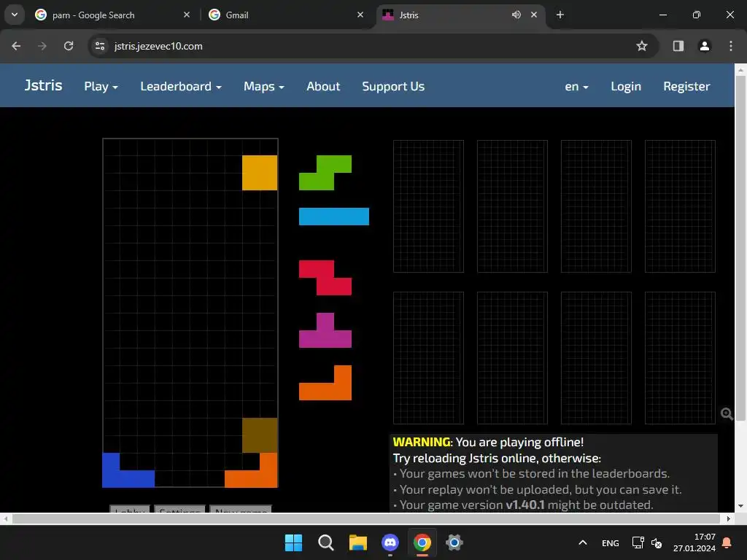Click the vertical page scrollbar thumb
Screen dimensions: 747x560
[x=740, y=248]
